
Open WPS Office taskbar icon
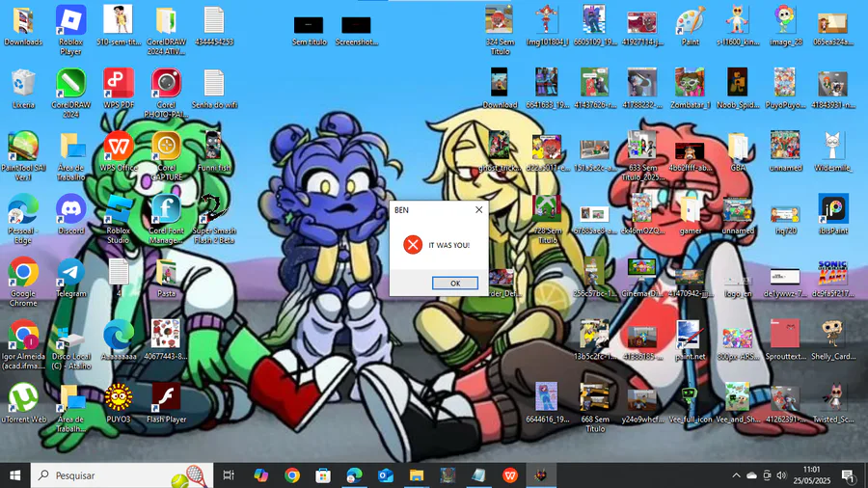pos(510,475)
